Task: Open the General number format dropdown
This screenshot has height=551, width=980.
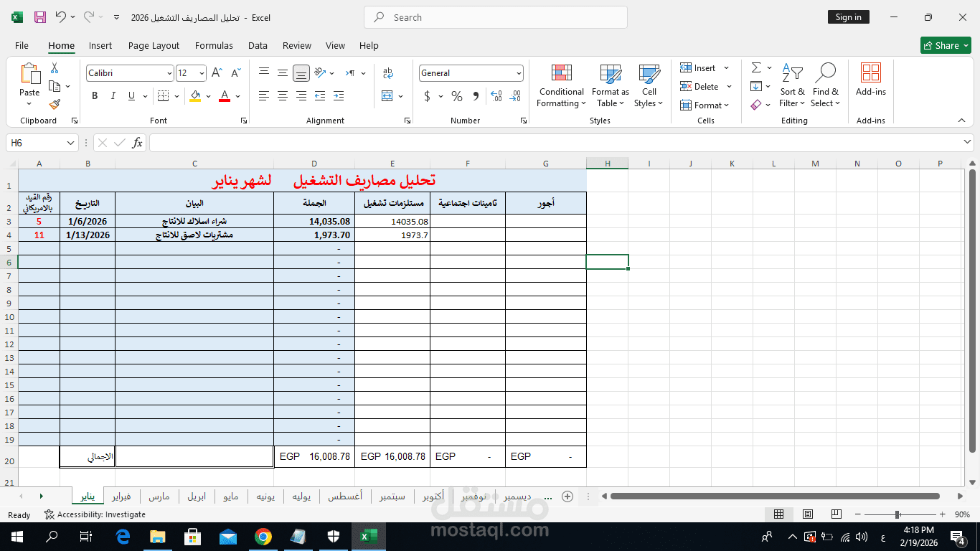Action: (519, 73)
